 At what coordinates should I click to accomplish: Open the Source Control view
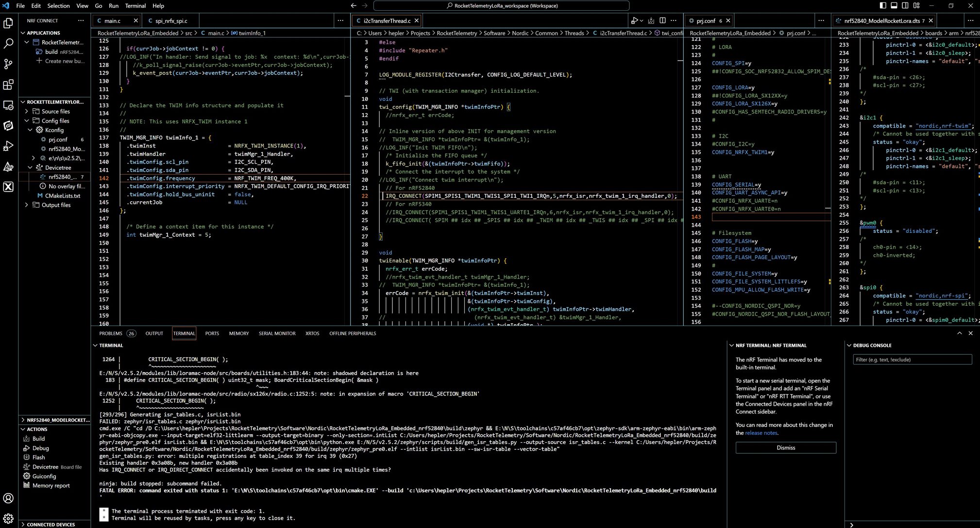click(x=8, y=64)
